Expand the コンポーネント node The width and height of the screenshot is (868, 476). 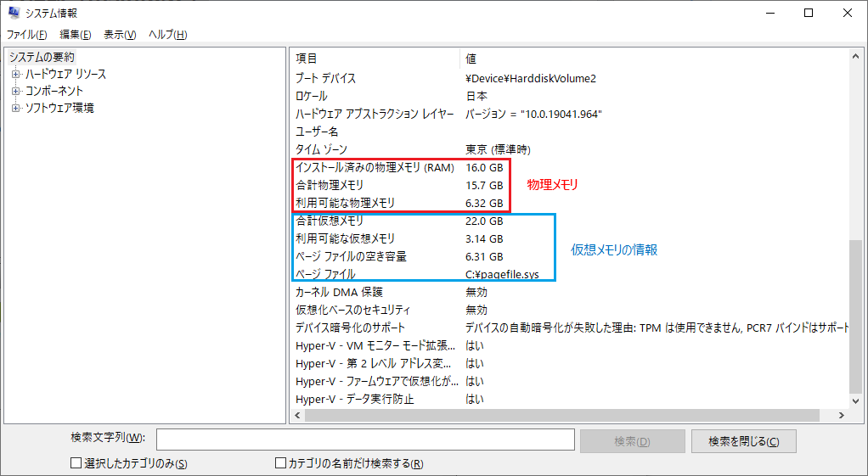point(15,92)
